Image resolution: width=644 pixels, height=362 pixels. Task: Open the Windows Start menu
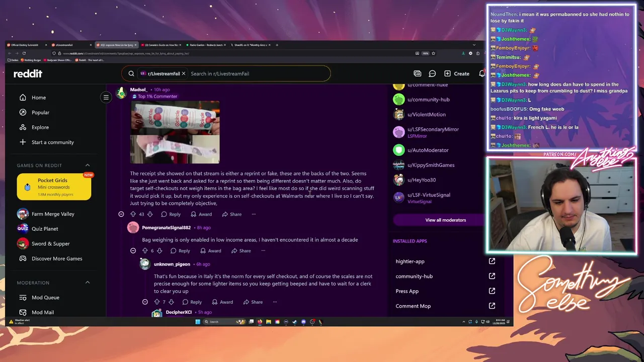[x=198, y=322]
